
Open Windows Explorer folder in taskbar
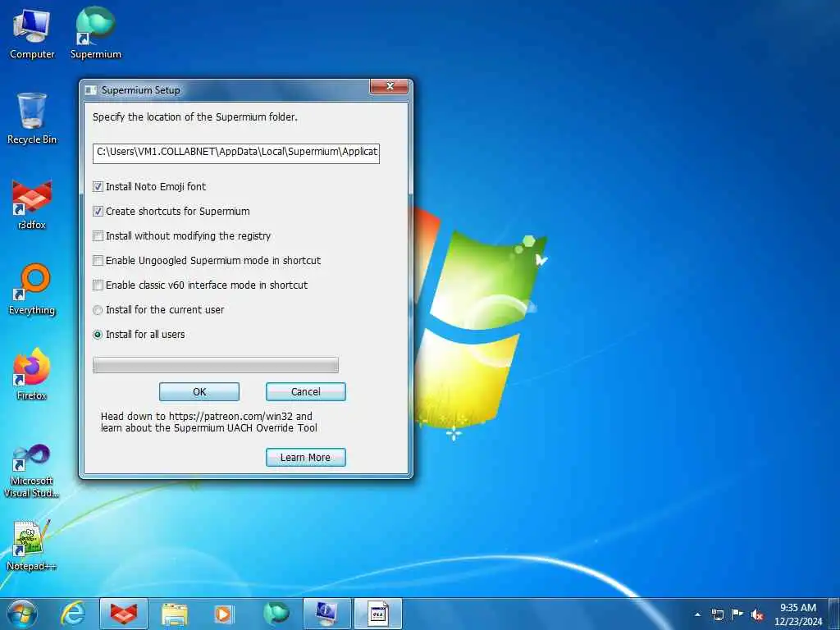pos(175,614)
